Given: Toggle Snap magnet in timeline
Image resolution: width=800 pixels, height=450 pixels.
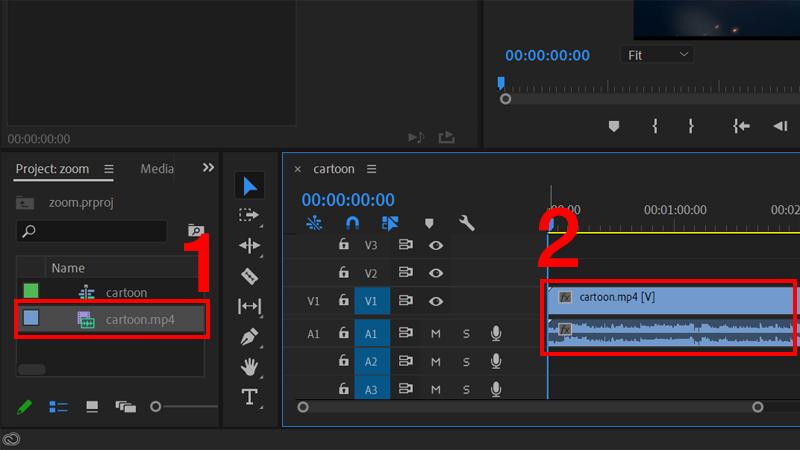Looking at the screenshot, I should (x=353, y=223).
